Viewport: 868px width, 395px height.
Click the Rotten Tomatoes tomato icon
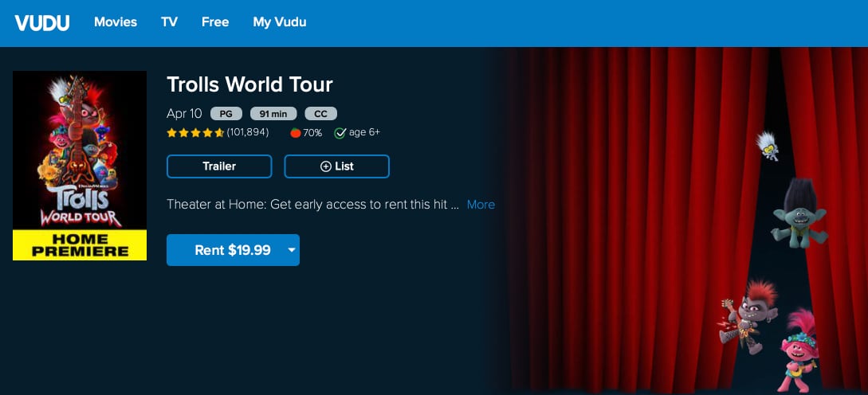click(296, 133)
